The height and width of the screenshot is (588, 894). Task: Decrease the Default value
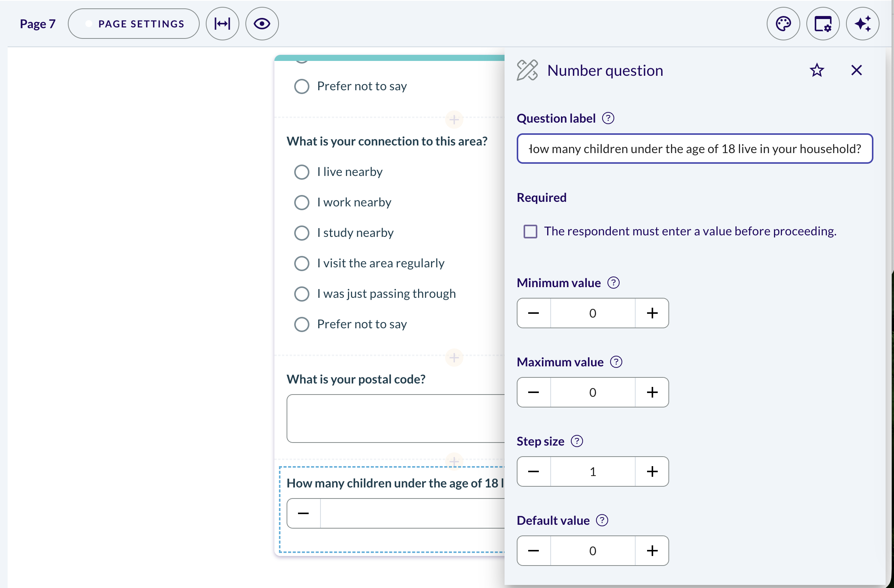coord(534,551)
